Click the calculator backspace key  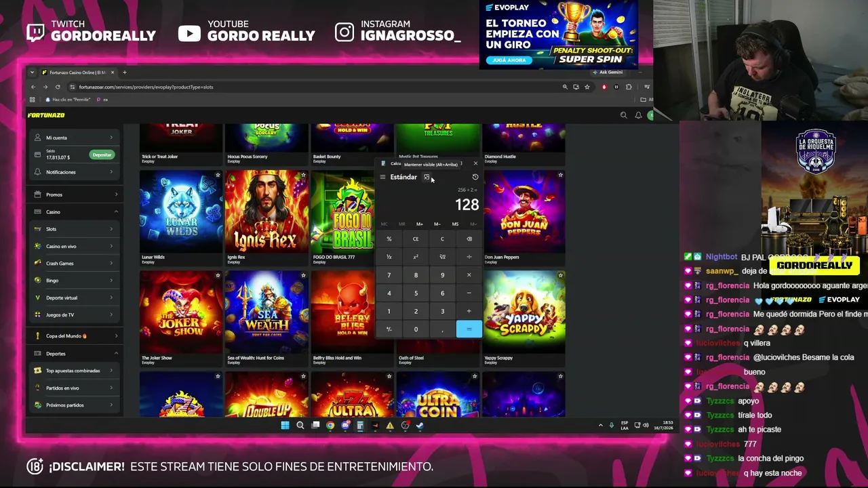469,239
